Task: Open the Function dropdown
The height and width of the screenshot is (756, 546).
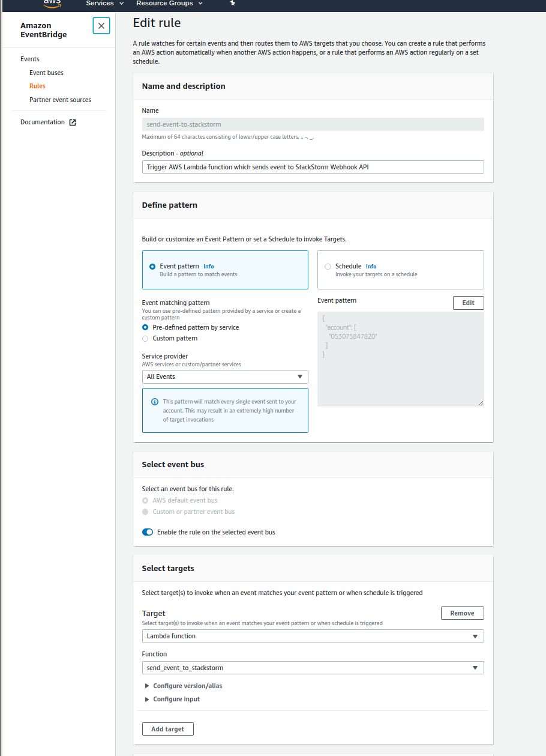Action: (x=313, y=668)
